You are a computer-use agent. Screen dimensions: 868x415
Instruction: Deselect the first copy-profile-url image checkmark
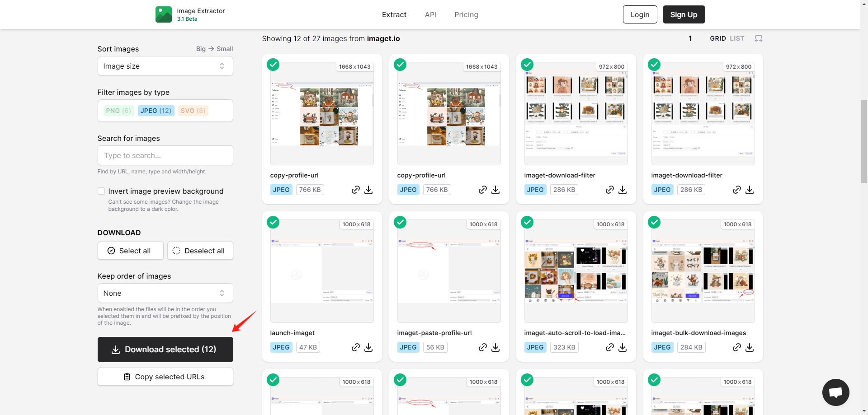[x=273, y=65]
